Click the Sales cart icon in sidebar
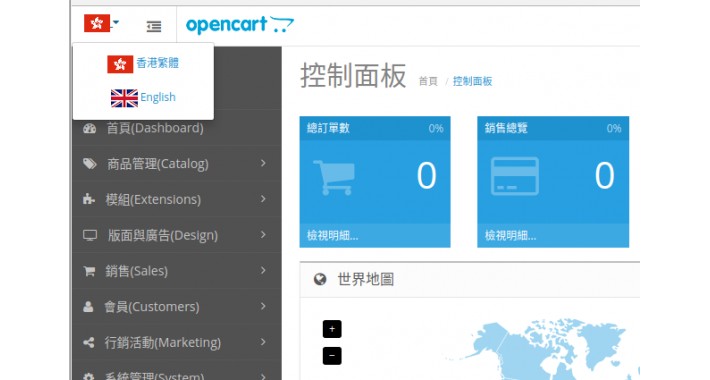Viewport: 710px width, 380px height. point(89,271)
